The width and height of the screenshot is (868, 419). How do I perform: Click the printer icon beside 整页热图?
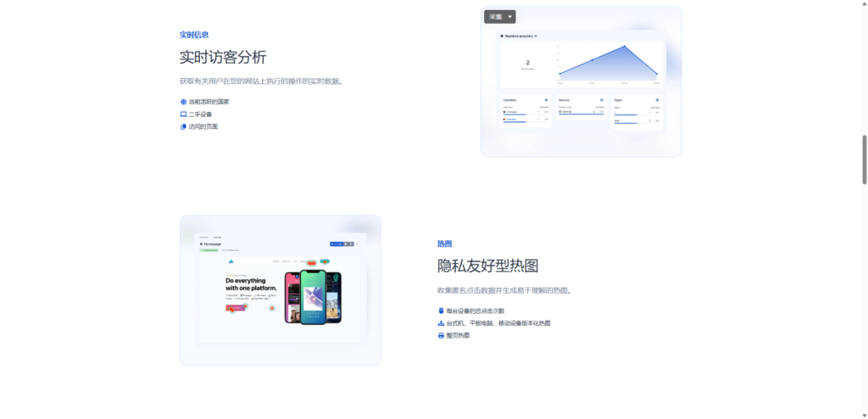tap(441, 335)
